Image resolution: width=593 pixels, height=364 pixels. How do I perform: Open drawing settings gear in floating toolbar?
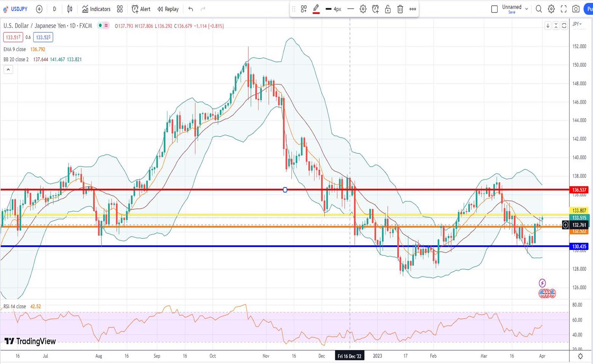(363, 9)
